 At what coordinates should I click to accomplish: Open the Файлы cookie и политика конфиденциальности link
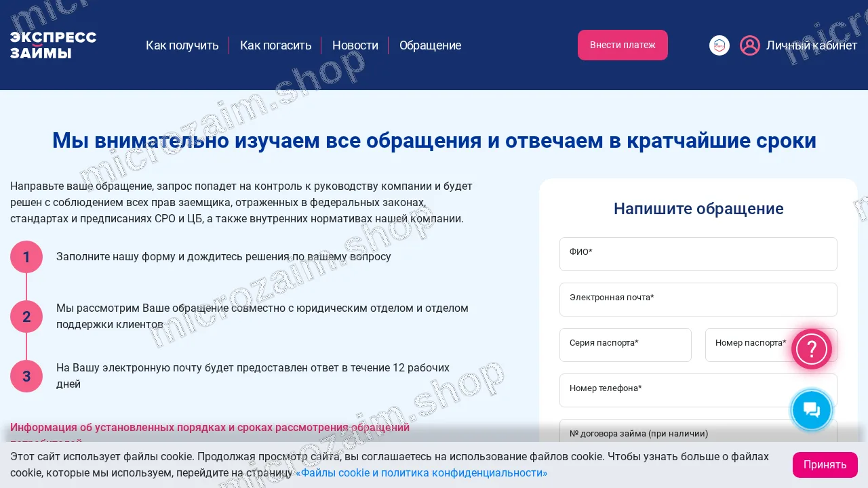tap(422, 473)
